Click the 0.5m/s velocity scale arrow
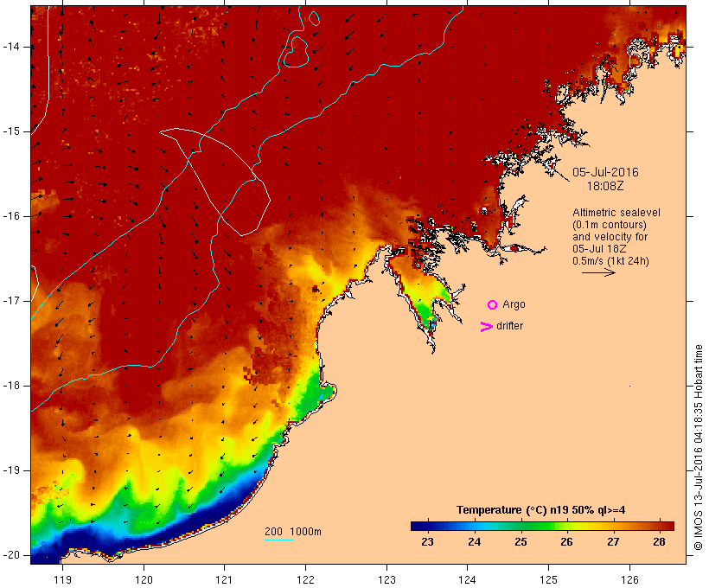The height and width of the screenshot is (588, 709). [598, 272]
